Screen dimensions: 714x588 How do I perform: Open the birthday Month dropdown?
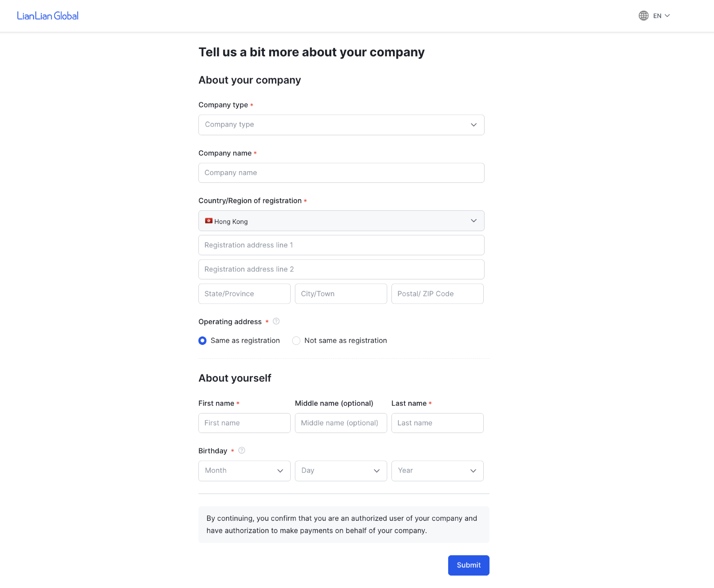point(244,470)
